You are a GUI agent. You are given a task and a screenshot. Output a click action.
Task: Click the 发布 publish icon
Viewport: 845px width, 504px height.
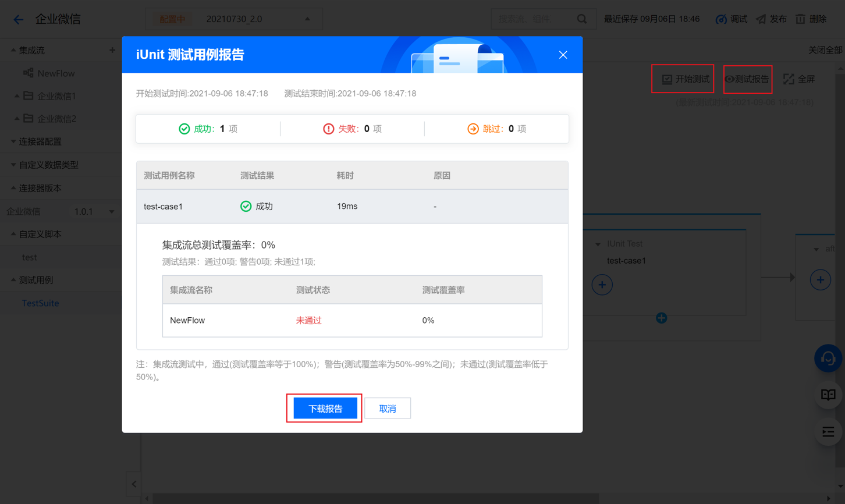[x=761, y=19]
